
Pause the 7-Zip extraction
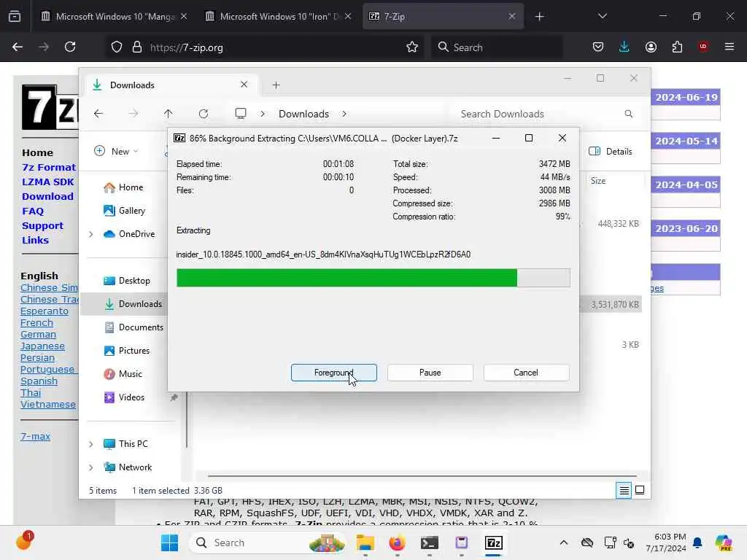point(430,373)
